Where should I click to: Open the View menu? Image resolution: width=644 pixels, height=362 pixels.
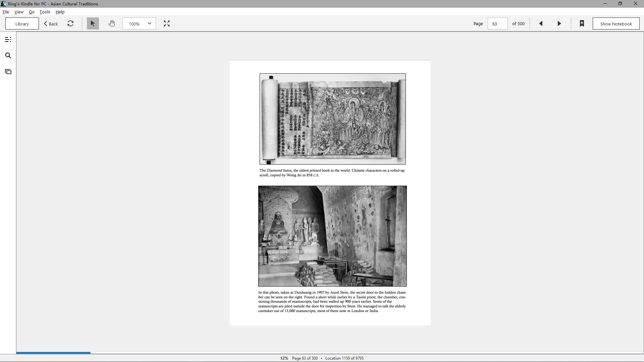(19, 12)
